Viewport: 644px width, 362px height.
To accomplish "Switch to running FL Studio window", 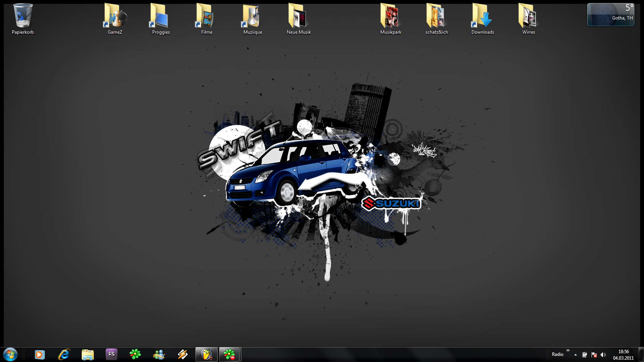I will tap(207, 355).
